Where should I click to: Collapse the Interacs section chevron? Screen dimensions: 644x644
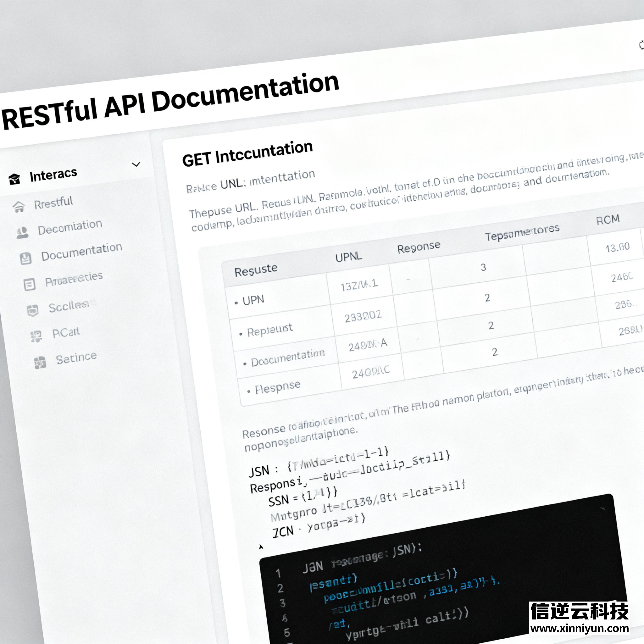click(136, 164)
